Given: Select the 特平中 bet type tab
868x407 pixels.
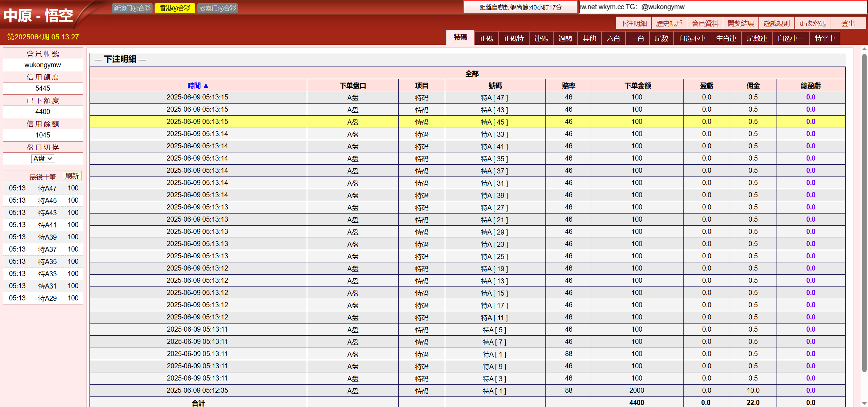Looking at the screenshot, I should tap(825, 38).
